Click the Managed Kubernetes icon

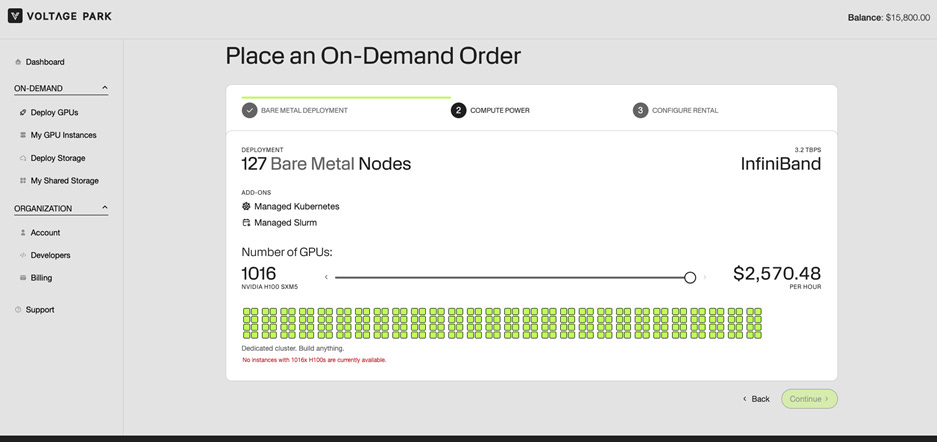click(246, 207)
